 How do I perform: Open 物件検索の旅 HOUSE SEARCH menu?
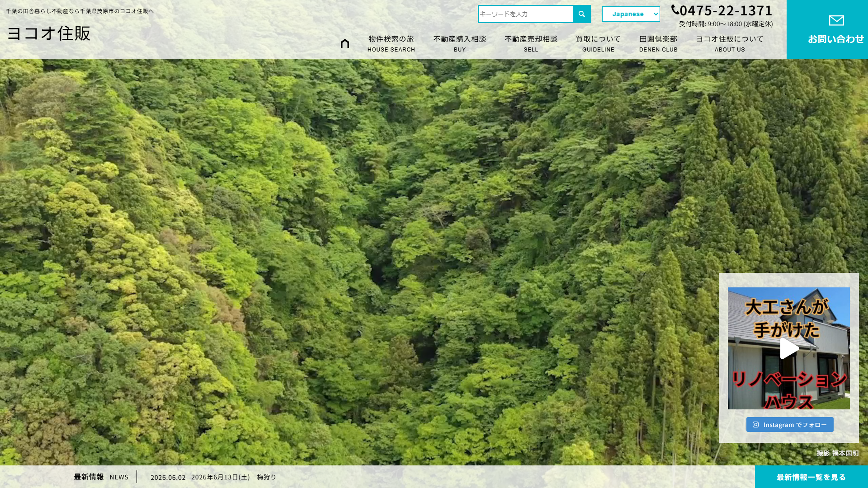click(x=391, y=44)
